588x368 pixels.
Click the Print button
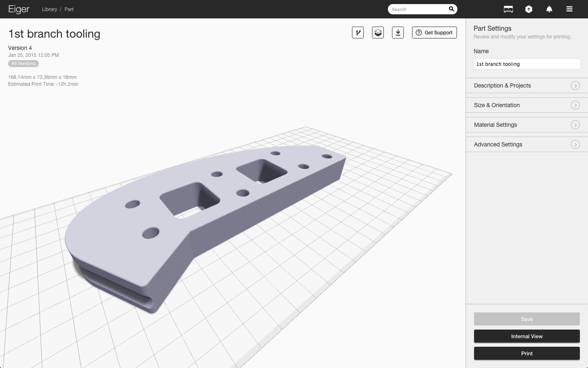[x=527, y=353]
